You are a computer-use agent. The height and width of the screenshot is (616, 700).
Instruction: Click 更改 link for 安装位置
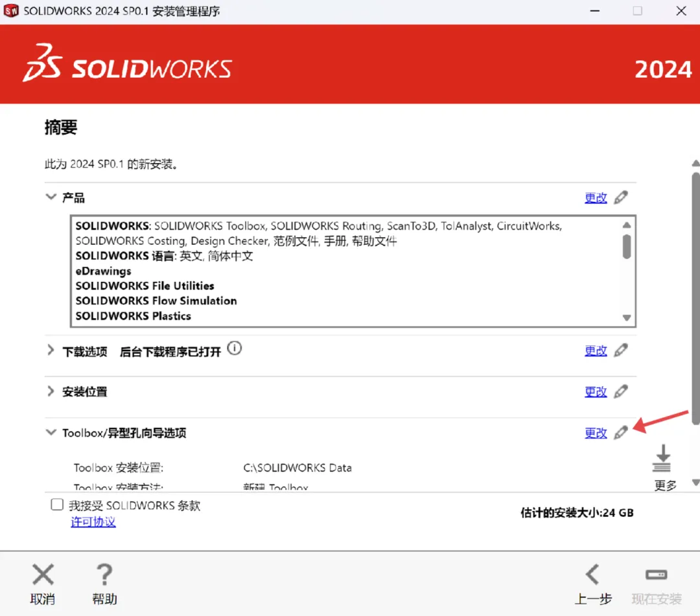coord(596,392)
